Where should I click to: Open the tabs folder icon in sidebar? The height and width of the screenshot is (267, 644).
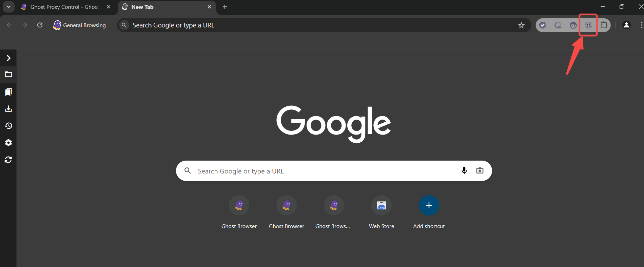tap(8, 75)
